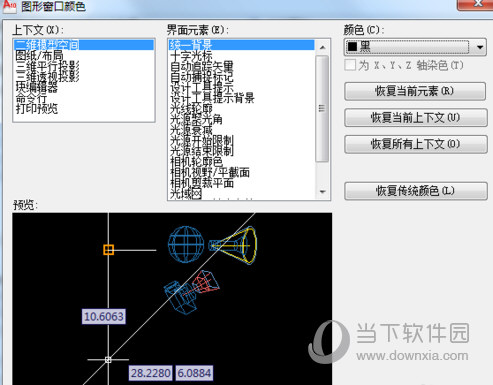
Task: Select 图纸/布局 context
Action: [39, 55]
